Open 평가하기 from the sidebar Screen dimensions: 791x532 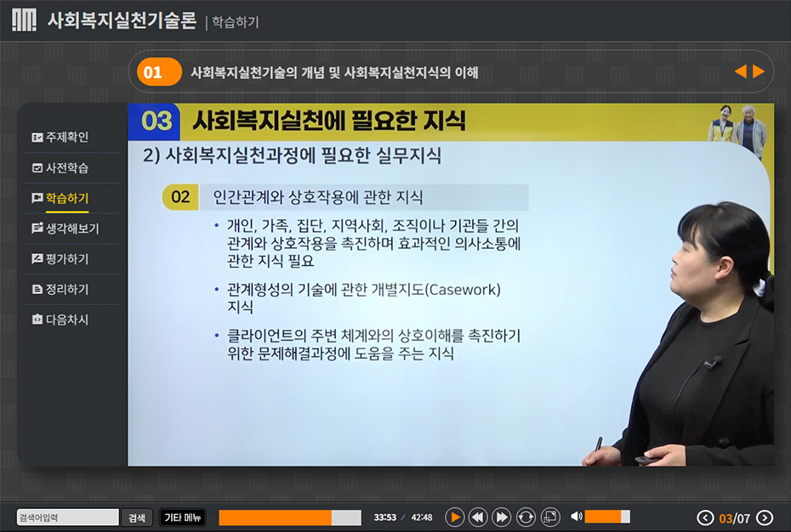pos(66,259)
